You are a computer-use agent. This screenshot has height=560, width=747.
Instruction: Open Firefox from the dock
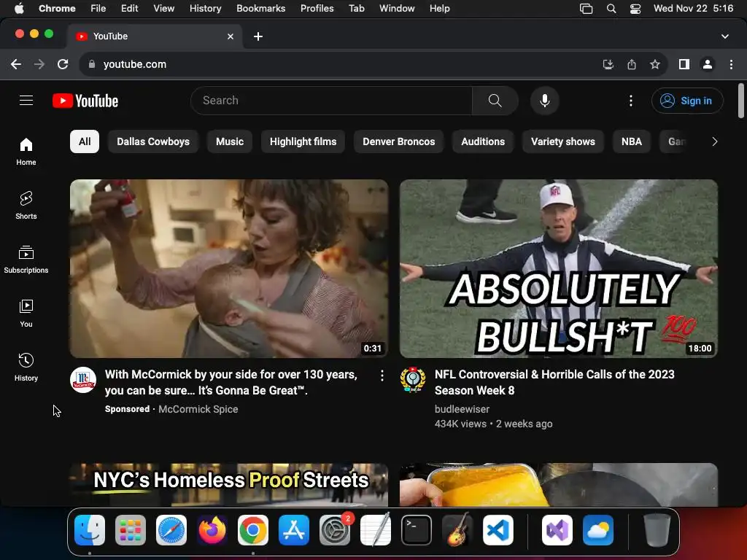click(212, 530)
